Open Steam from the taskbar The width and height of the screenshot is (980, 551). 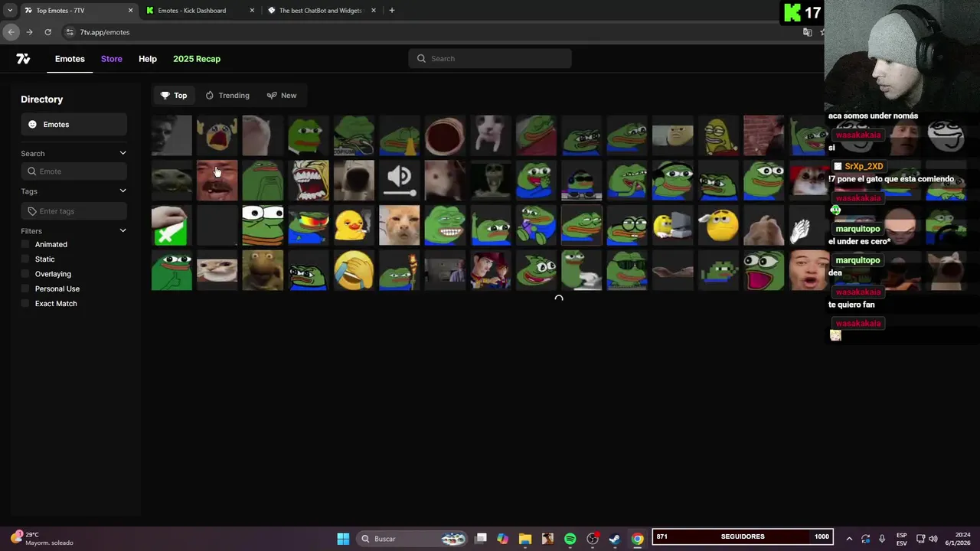tap(614, 539)
